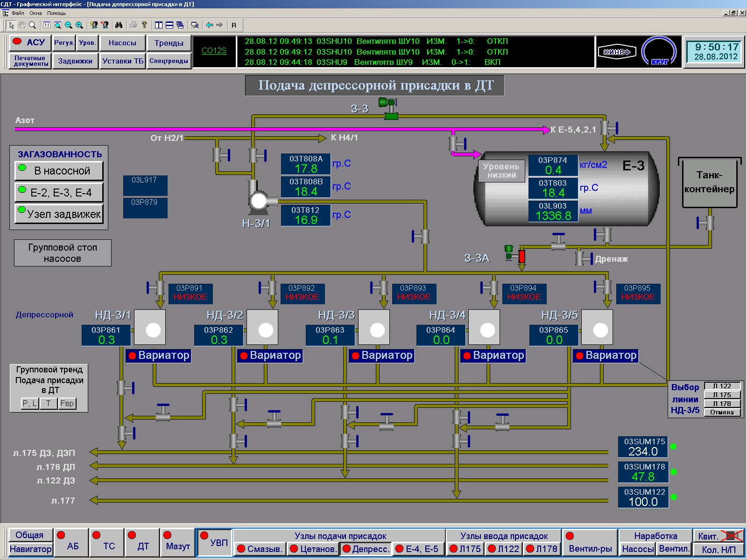Open the Л178 additive input node
The image size is (747, 560).
point(542,549)
